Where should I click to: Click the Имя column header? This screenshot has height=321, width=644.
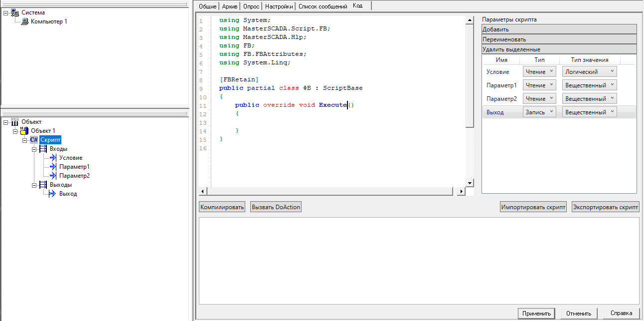pyautogui.click(x=501, y=60)
